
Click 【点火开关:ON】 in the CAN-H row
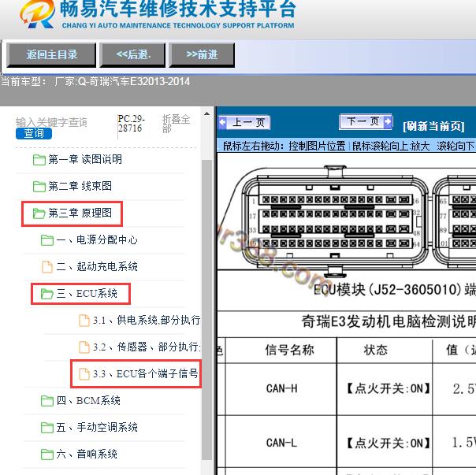(x=389, y=389)
